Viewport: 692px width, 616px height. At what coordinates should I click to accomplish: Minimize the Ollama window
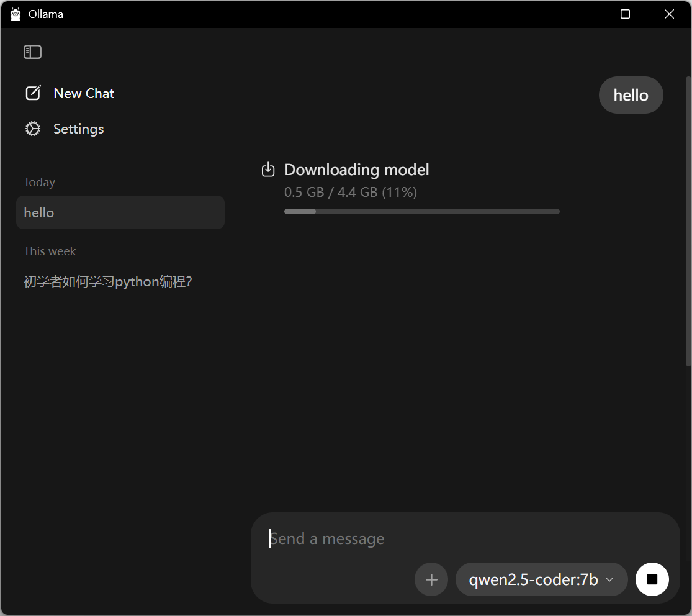coord(583,14)
